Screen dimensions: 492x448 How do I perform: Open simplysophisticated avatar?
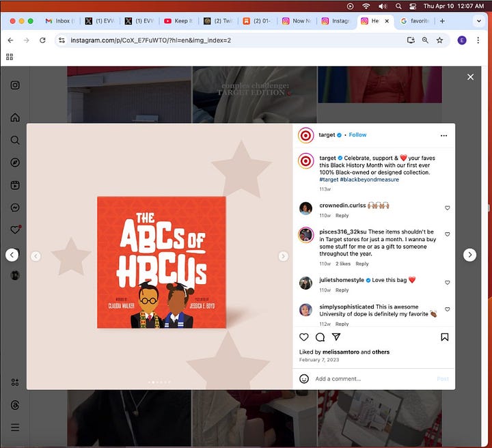click(305, 310)
